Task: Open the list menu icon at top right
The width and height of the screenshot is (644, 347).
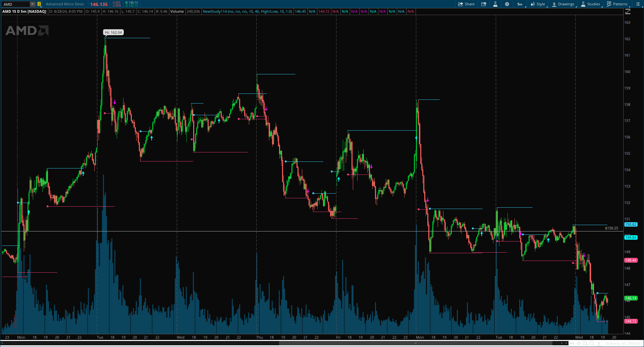Action: (638, 4)
